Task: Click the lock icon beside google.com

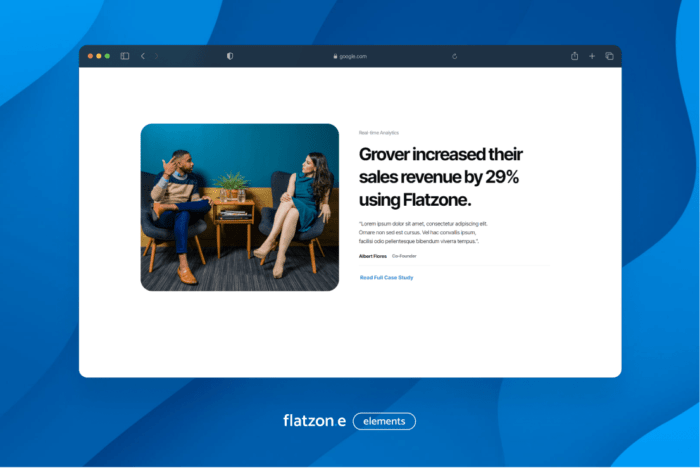Action: (x=335, y=56)
